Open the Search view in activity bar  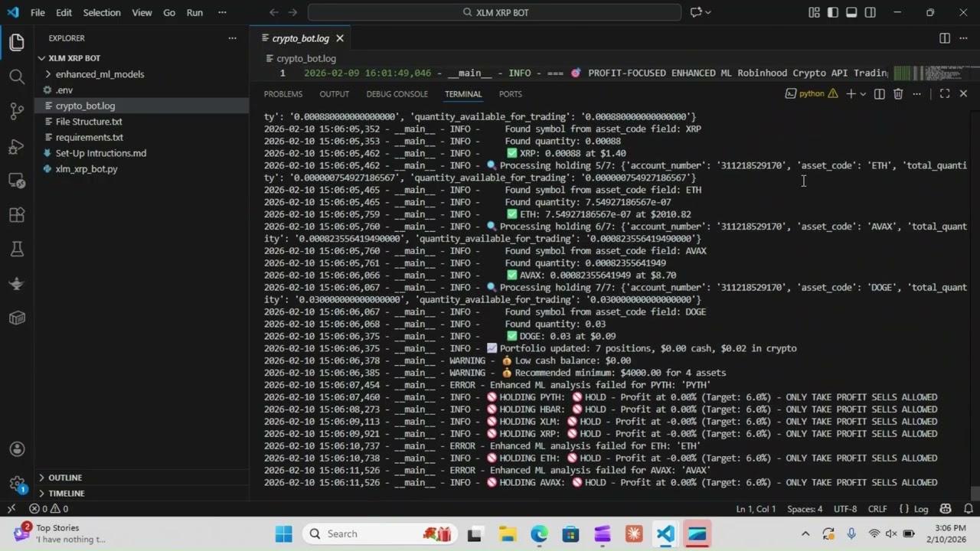point(17,77)
